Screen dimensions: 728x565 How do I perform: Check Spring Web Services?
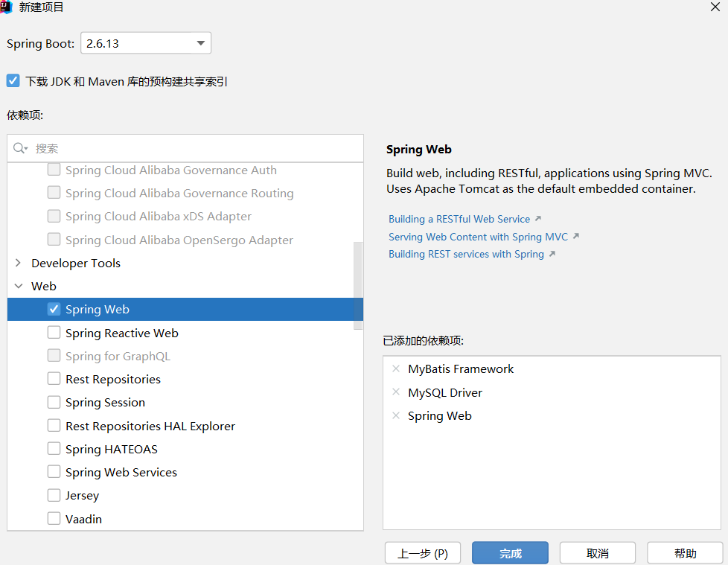tap(54, 472)
